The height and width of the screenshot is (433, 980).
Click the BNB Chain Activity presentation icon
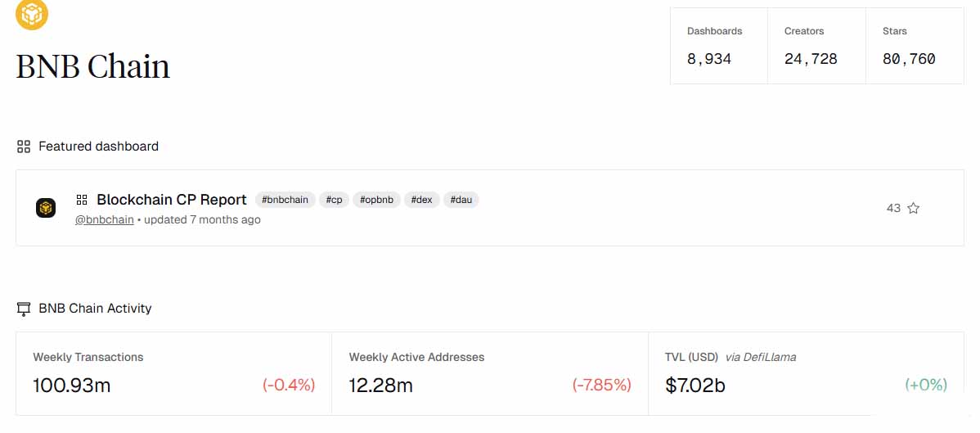[24, 309]
